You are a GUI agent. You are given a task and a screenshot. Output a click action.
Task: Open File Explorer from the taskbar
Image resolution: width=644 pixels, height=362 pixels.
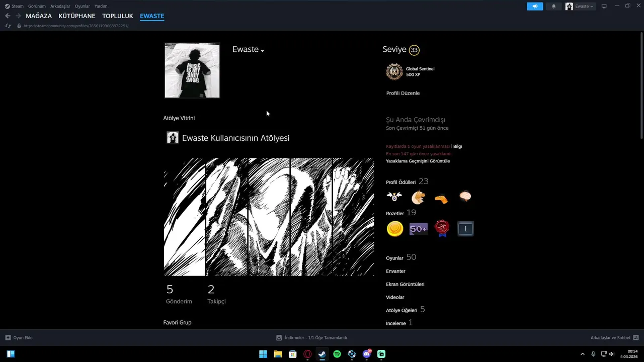(x=278, y=354)
